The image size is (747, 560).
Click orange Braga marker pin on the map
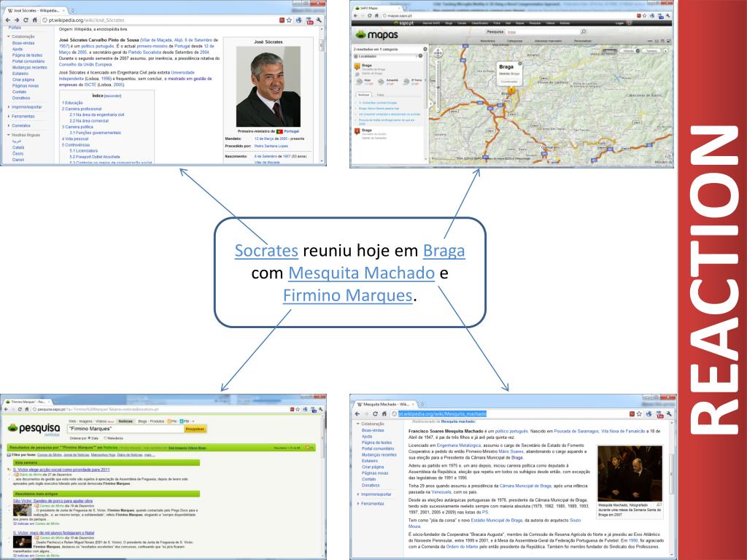511,90
